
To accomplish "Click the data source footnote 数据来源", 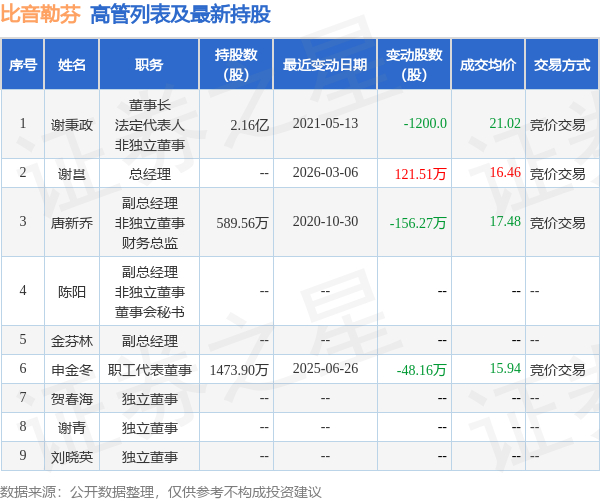I will click(160, 492).
